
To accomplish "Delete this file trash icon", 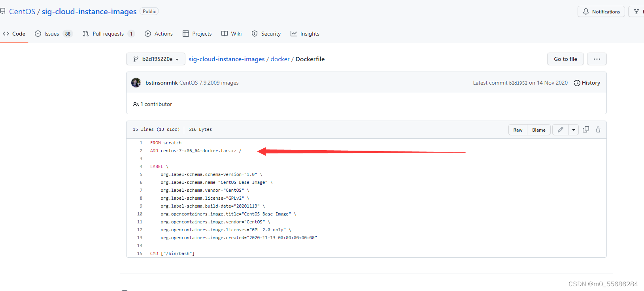I will (x=598, y=129).
